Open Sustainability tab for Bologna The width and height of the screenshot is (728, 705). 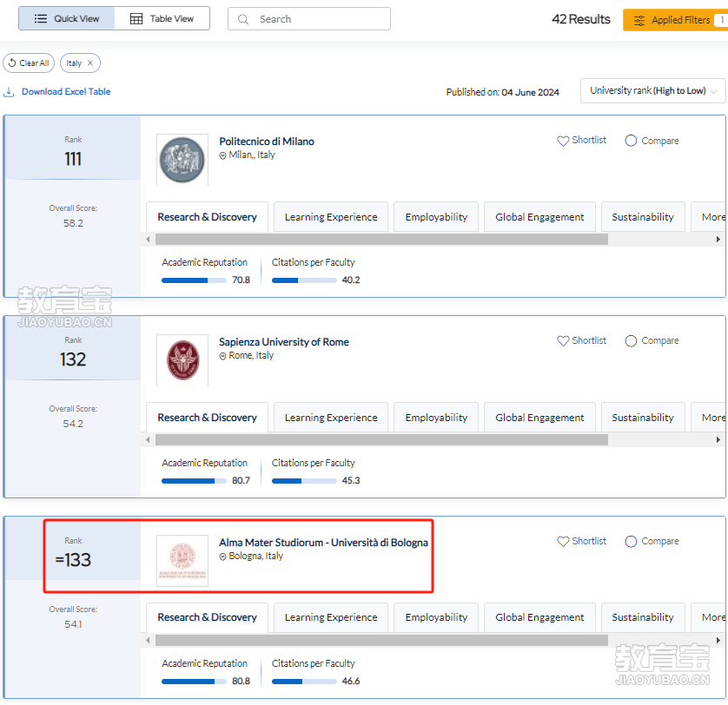pyautogui.click(x=643, y=617)
